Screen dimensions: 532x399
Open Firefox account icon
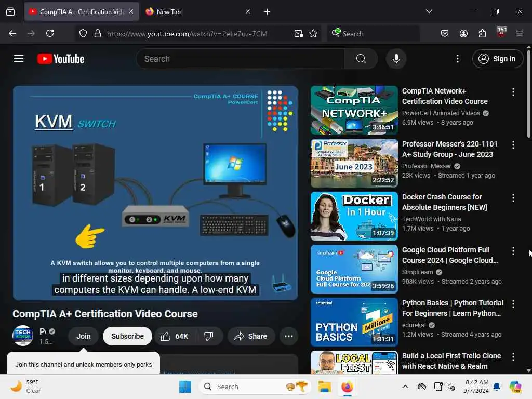click(x=463, y=33)
